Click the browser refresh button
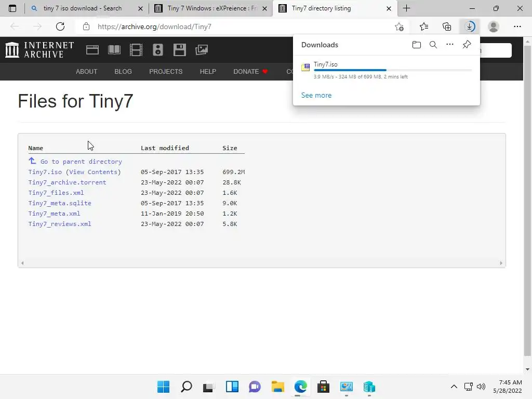532x399 pixels. pyautogui.click(x=60, y=26)
